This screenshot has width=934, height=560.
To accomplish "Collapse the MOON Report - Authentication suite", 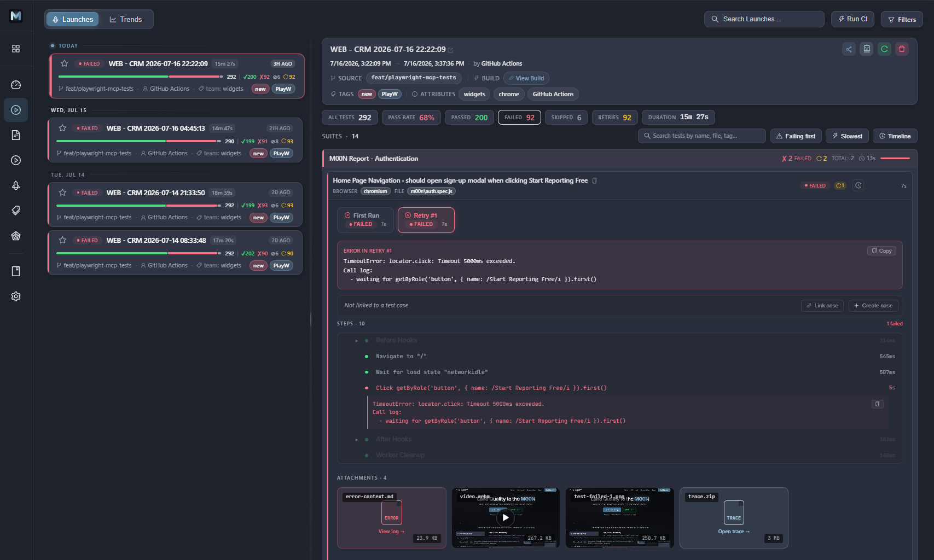I will [619, 159].
